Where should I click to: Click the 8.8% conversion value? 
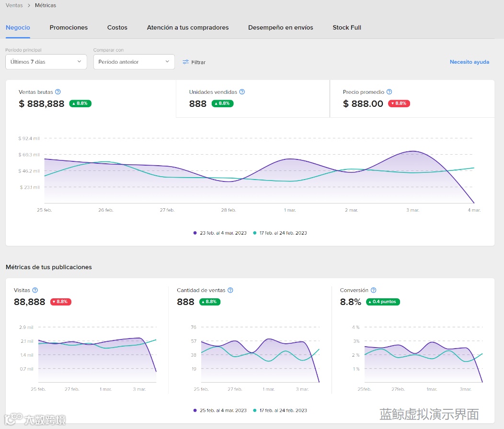351,302
